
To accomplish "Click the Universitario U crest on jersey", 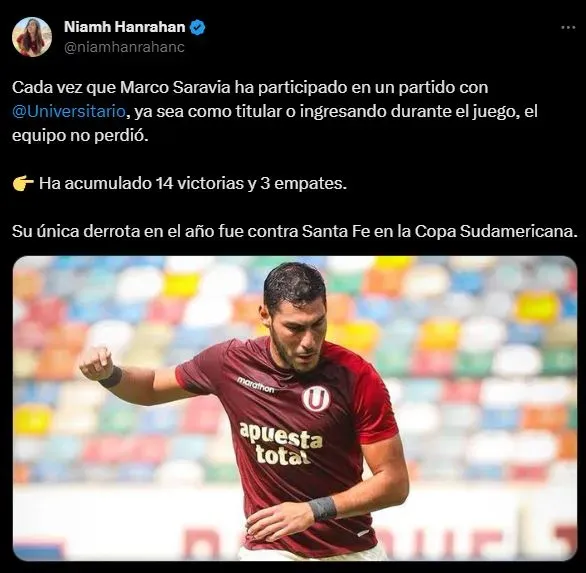I will pyautogui.click(x=316, y=398).
